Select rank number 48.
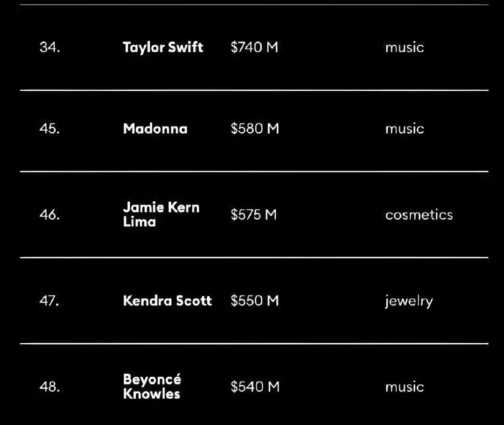This screenshot has width=504, height=425. pyautogui.click(x=50, y=387)
